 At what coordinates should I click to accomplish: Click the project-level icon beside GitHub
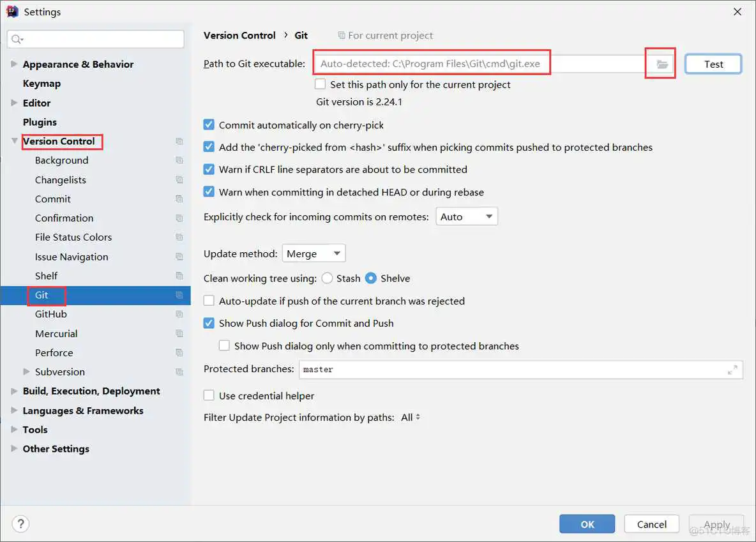point(179,314)
